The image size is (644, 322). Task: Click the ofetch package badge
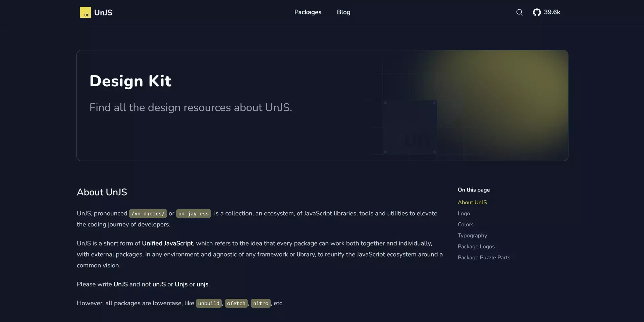point(236,303)
